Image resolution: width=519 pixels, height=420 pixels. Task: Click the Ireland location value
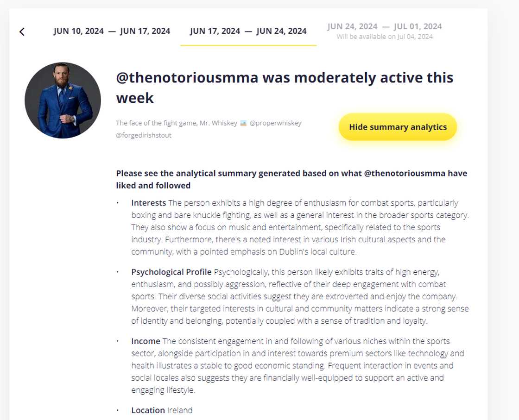pyautogui.click(x=180, y=410)
